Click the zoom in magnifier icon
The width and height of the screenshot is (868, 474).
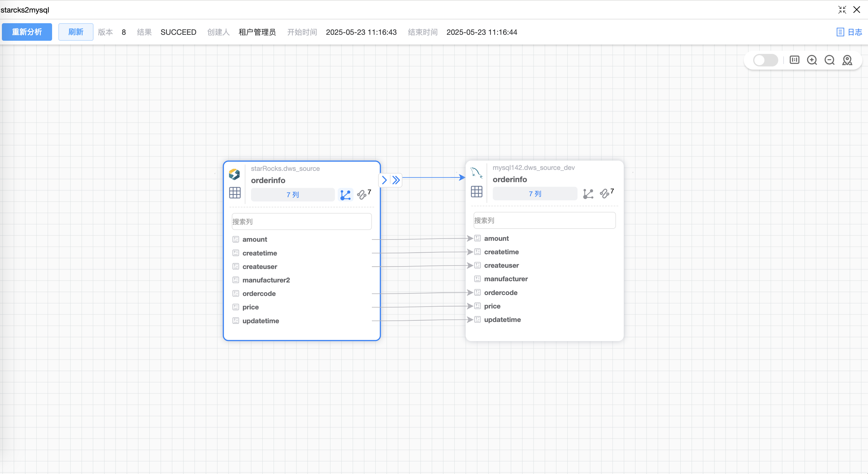click(812, 60)
